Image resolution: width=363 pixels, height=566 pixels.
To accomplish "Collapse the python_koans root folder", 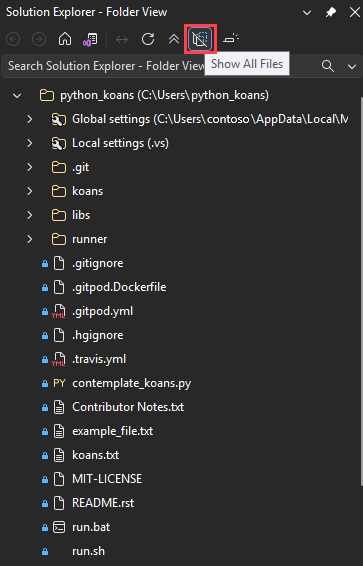I will (x=17, y=96).
